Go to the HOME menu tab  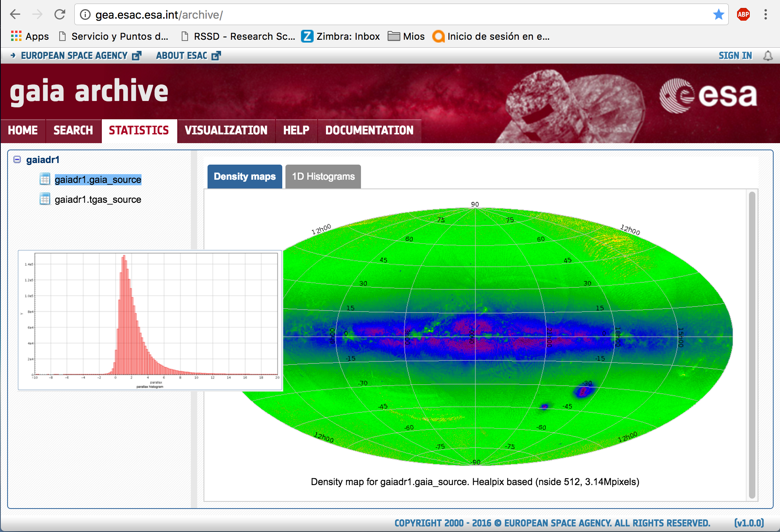[23, 130]
